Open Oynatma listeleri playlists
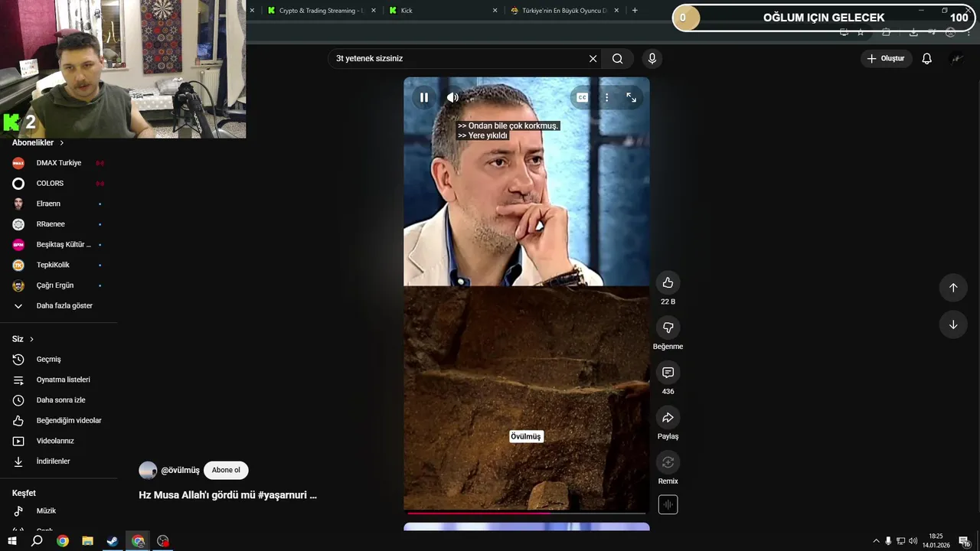The image size is (980, 551). [59, 380]
